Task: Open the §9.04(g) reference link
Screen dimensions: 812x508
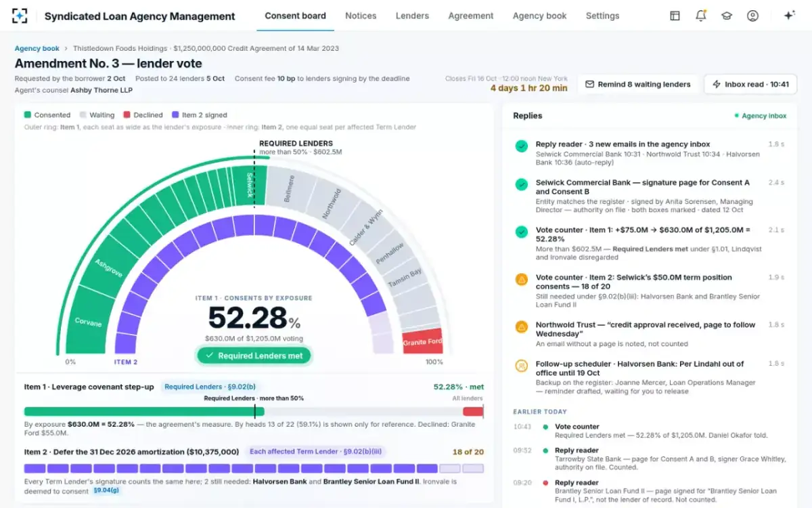Action: pyautogui.click(x=105, y=490)
